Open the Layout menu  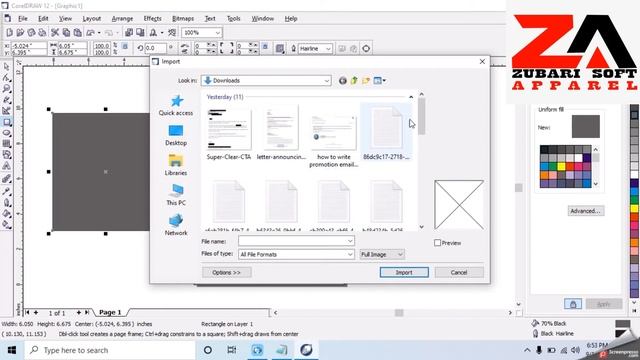pyautogui.click(x=91, y=19)
